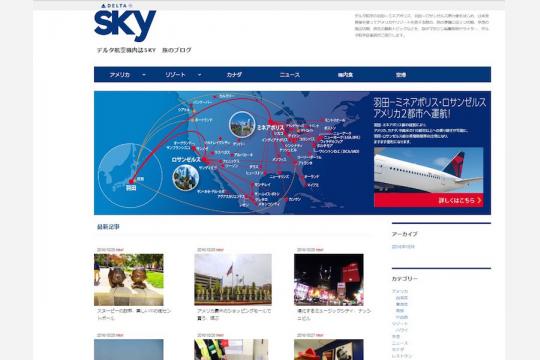Click the Minneapolis circular photo on map
The height and width of the screenshot is (360, 540).
(242, 124)
